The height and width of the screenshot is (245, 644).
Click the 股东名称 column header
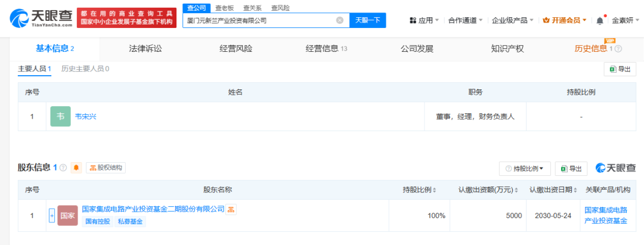coord(218,190)
